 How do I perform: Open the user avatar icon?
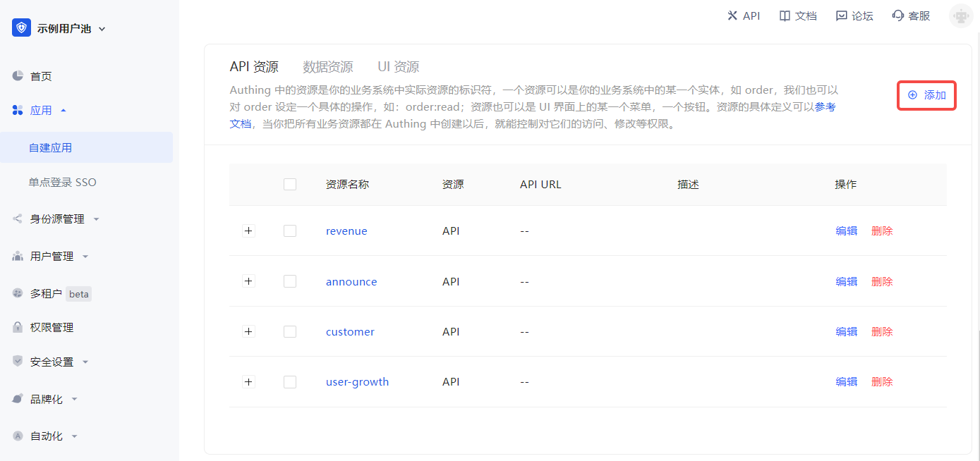click(960, 16)
